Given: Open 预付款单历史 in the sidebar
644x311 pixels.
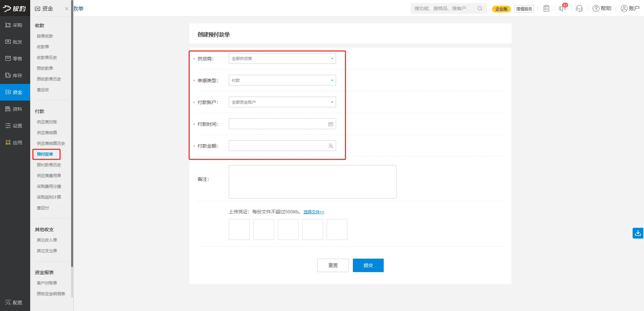Looking at the screenshot, I should [x=49, y=165].
